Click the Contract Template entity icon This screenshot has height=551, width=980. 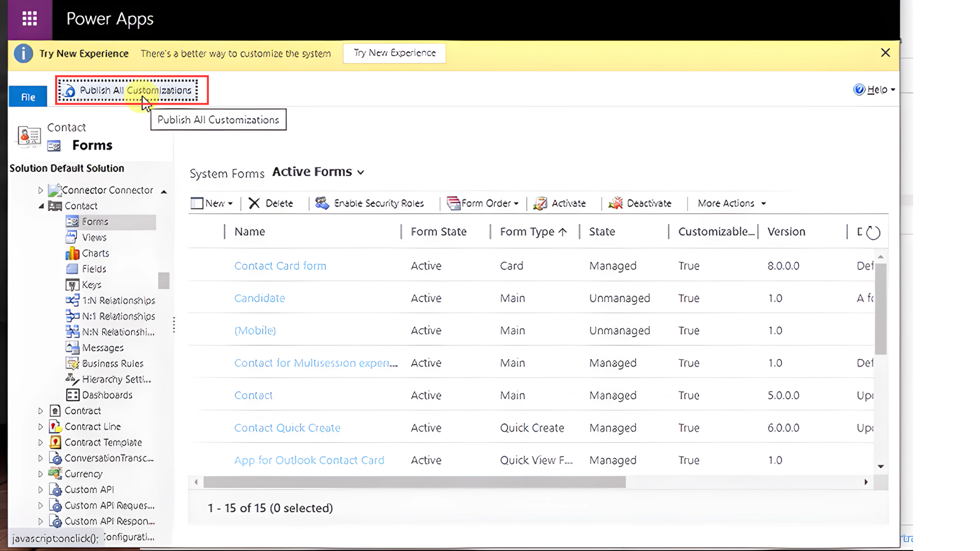click(55, 442)
